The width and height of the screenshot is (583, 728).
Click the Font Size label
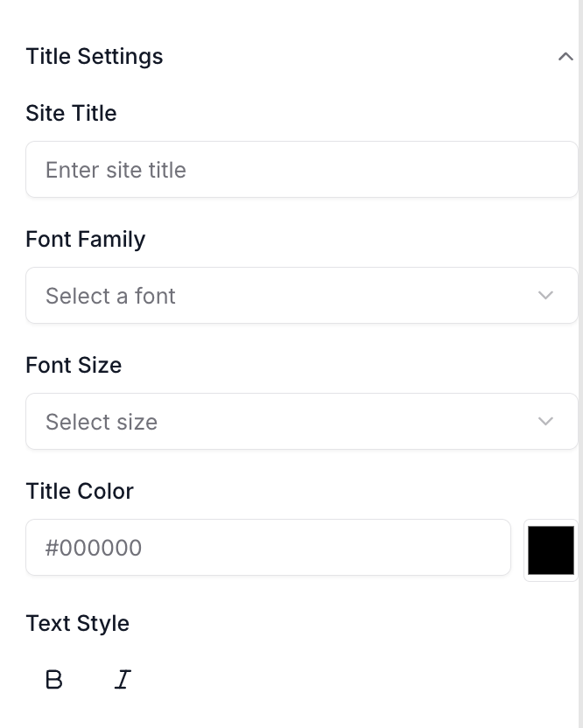coord(74,366)
